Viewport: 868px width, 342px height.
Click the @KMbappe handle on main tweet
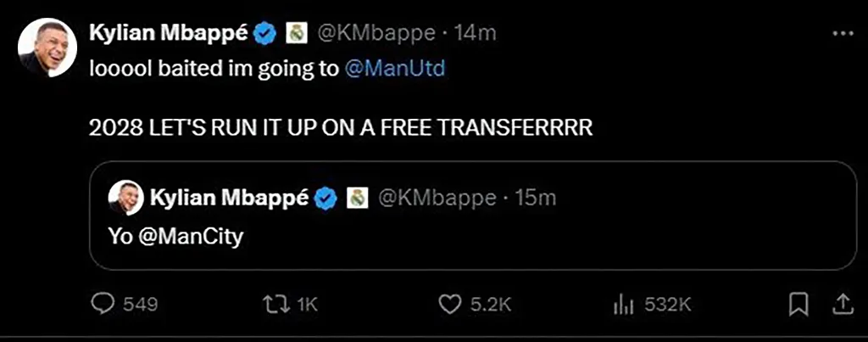(x=376, y=34)
